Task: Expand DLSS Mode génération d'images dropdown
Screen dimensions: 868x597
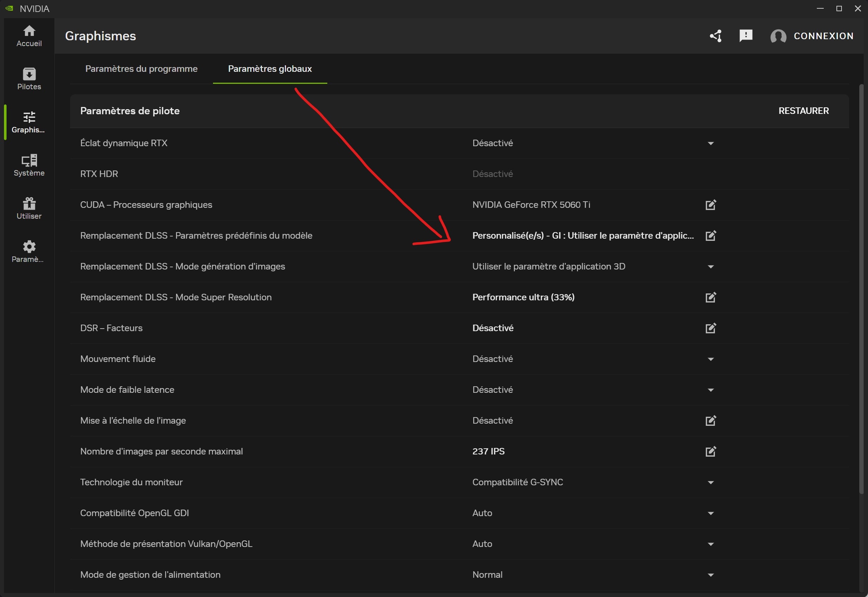Action: [x=711, y=267]
